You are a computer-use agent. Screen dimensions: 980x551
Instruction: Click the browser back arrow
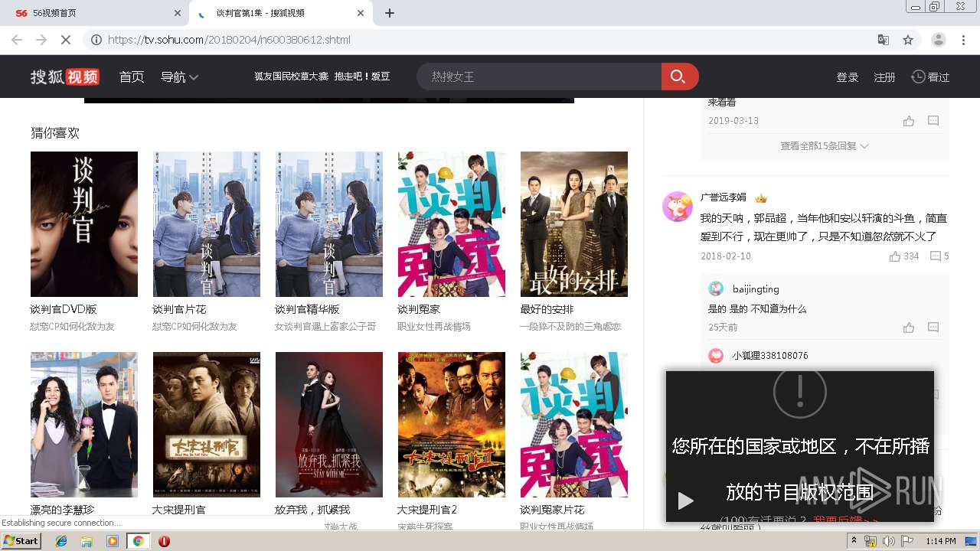pyautogui.click(x=17, y=40)
